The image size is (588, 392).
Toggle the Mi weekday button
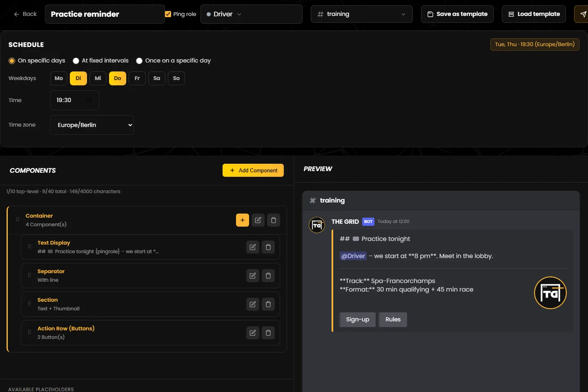pos(98,78)
